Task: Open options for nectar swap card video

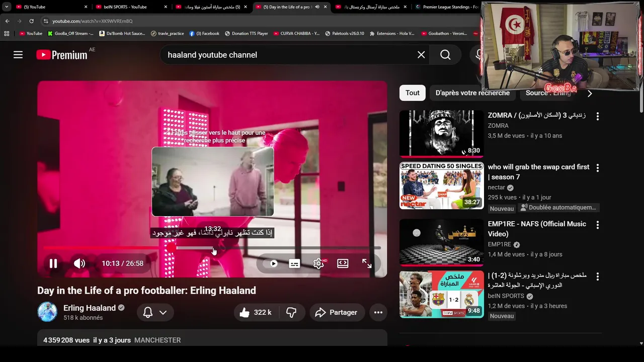Action: point(598,168)
